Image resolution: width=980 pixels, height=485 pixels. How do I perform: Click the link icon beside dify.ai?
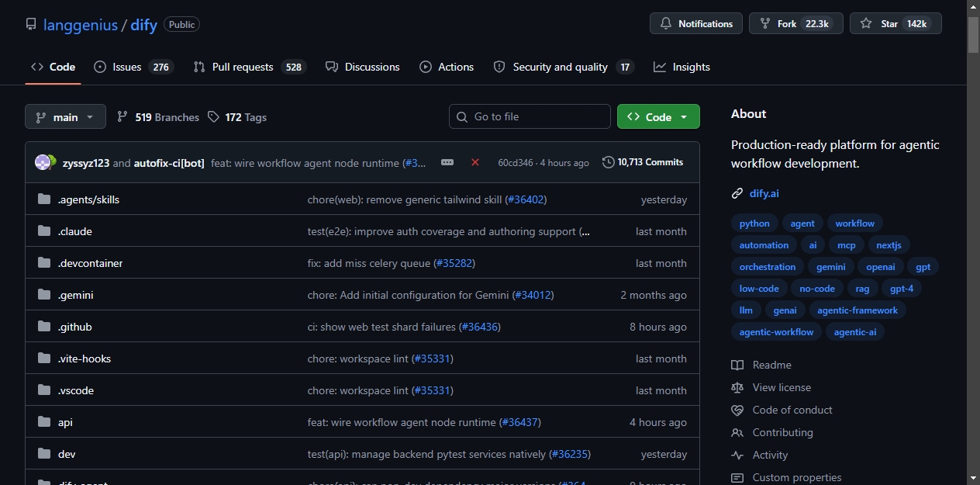click(x=737, y=193)
